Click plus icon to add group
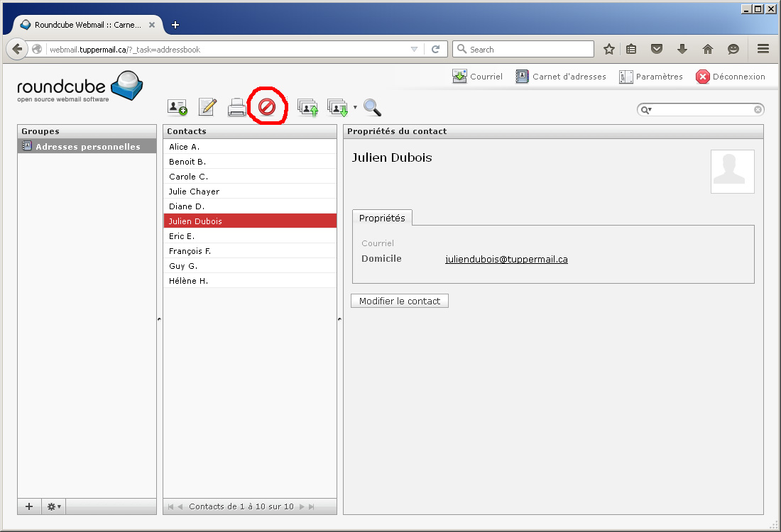Screen dimensions: 781x532 29,506
